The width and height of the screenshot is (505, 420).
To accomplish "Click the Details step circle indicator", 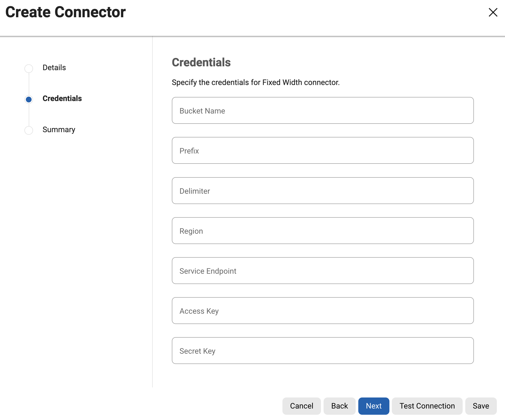I will coord(29,68).
